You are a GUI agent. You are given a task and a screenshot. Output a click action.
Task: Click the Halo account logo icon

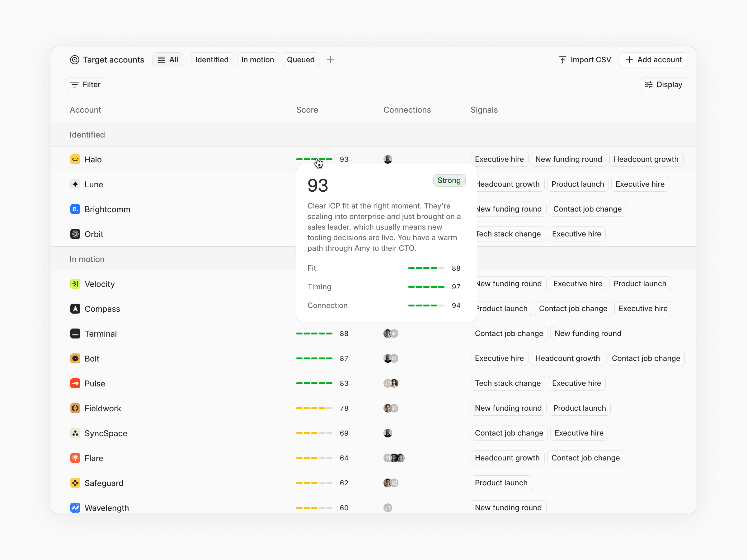(x=75, y=159)
